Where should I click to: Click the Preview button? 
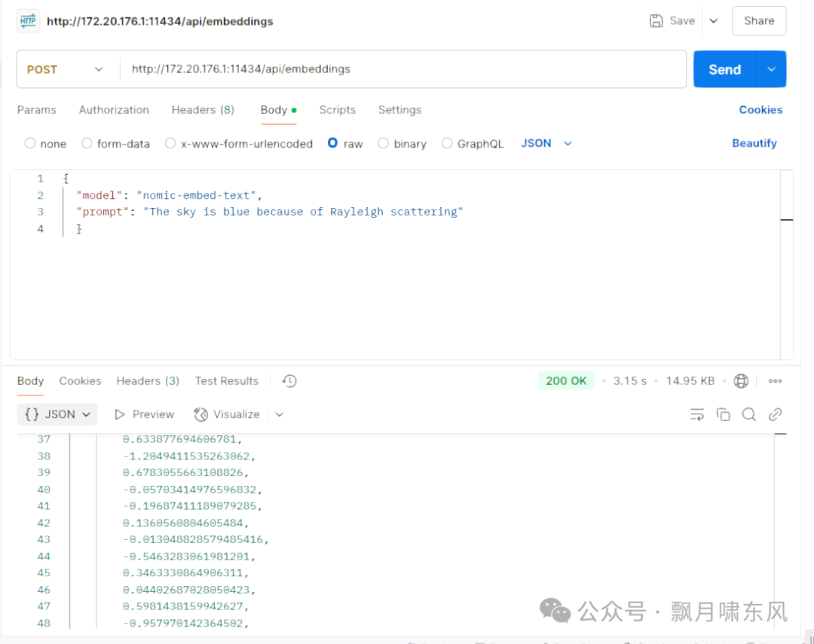coord(144,414)
